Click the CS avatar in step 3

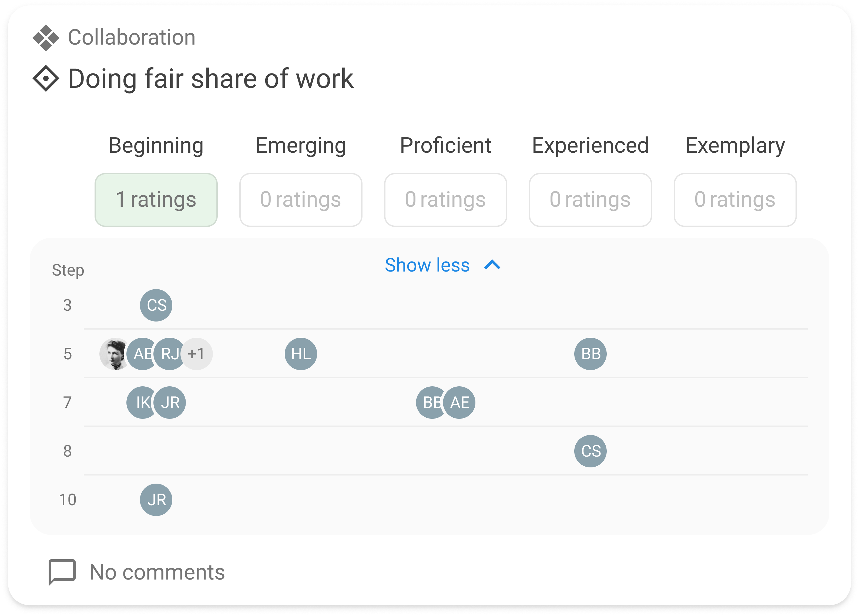pos(156,305)
